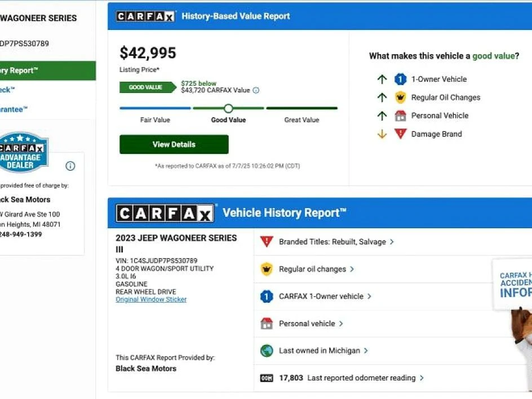Screen dimensions: 532x399
Task: Click the CARFAX 1-Owner vehicle badge icon
Action: point(267,296)
